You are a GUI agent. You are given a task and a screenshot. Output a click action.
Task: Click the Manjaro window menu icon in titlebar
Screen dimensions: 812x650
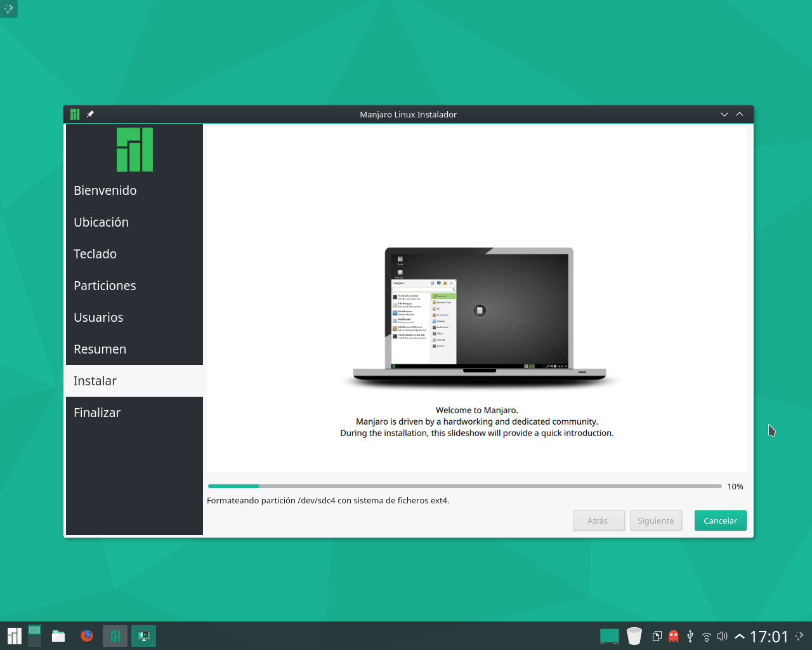coord(75,114)
